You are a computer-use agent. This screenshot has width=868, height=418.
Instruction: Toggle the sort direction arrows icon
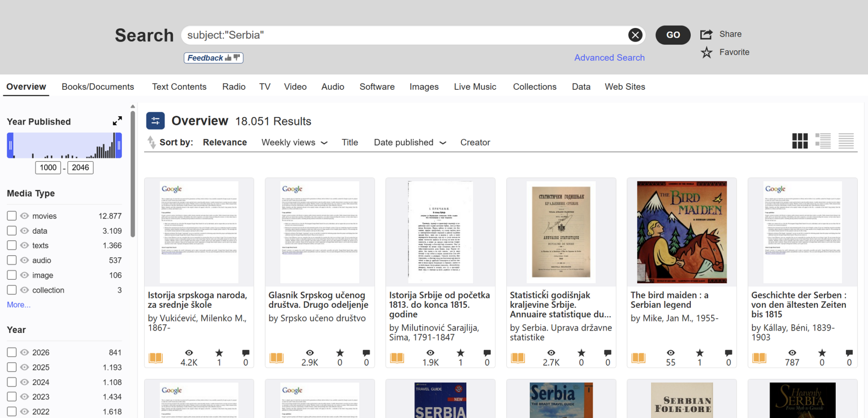[151, 142]
